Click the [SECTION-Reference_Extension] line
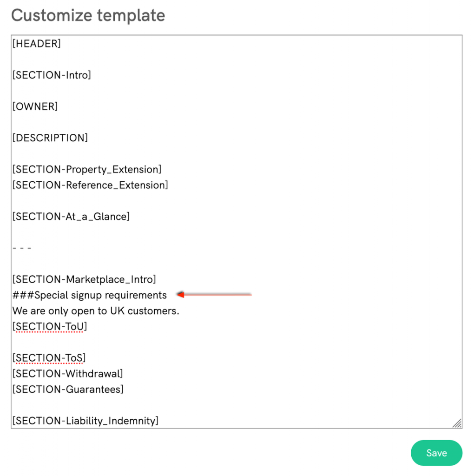This screenshot has height=476, width=474. click(90, 185)
